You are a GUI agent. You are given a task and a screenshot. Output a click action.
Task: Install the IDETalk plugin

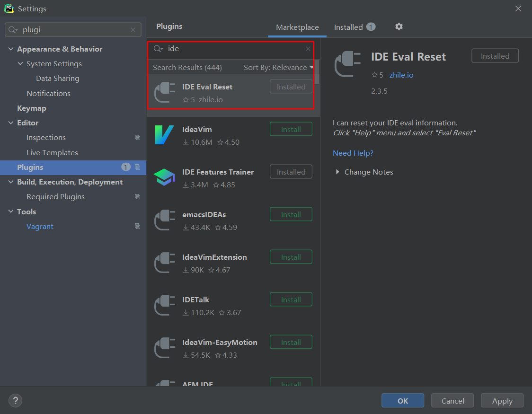coord(291,299)
